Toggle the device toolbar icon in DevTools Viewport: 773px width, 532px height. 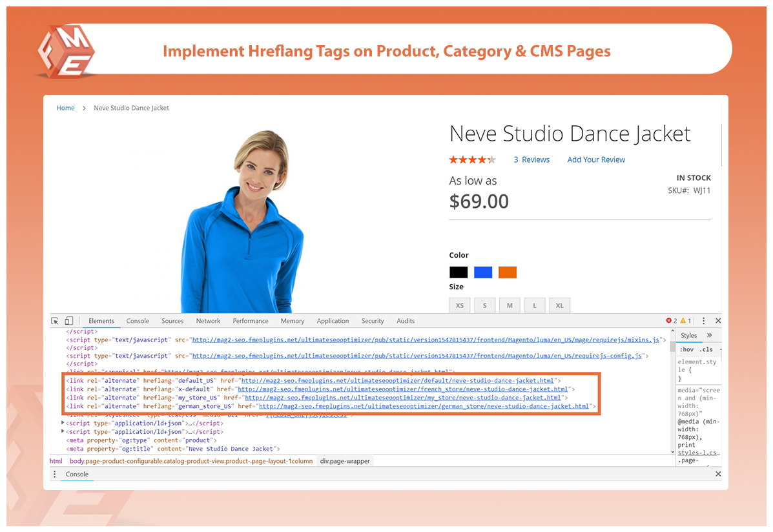point(68,321)
